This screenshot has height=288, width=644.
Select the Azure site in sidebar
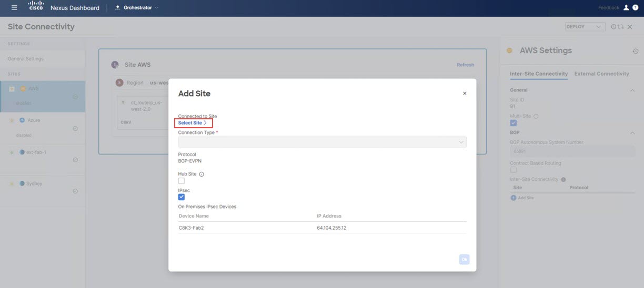click(x=42, y=128)
